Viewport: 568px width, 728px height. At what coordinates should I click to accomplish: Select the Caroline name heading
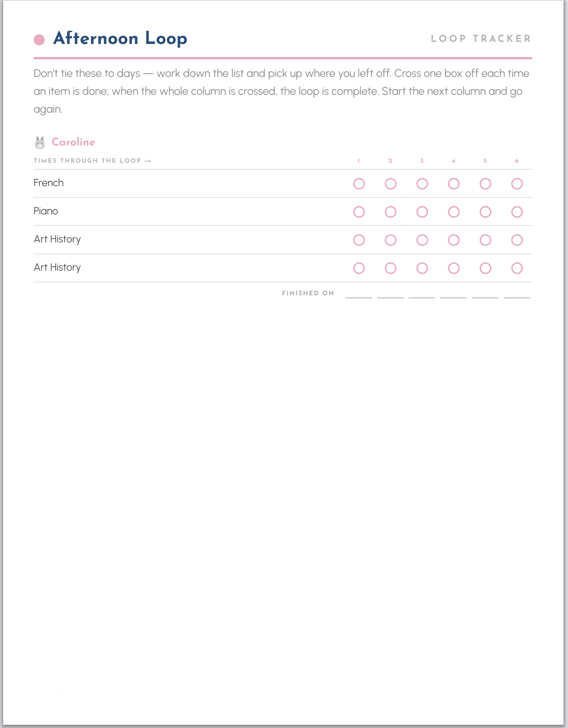point(73,142)
